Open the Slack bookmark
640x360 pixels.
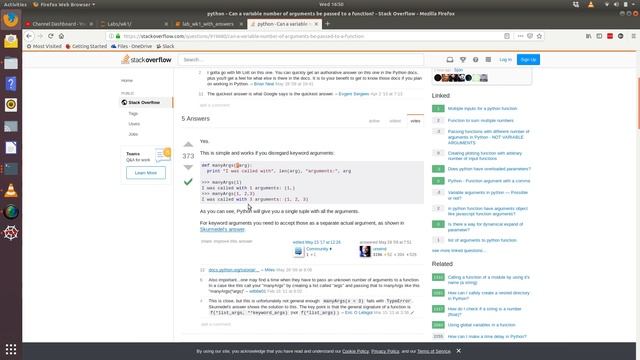pyautogui.click(x=165, y=46)
